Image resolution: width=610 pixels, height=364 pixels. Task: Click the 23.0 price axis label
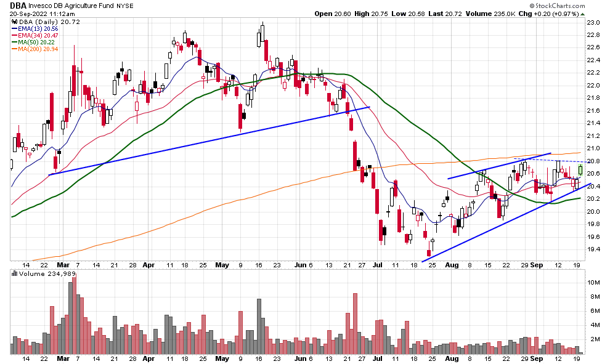click(593, 23)
